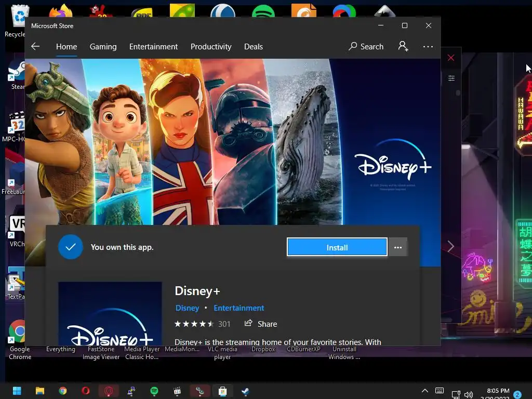Open the Entertainment tab

[x=153, y=46]
